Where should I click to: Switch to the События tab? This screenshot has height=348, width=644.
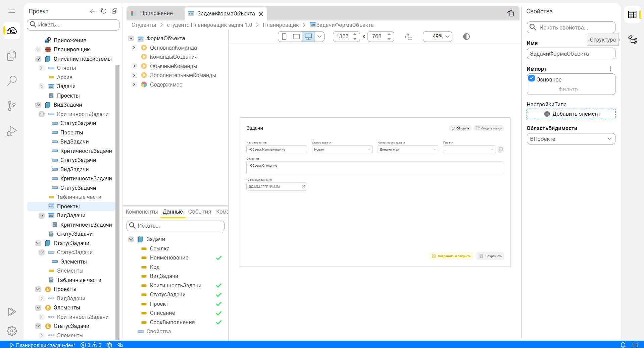pyautogui.click(x=199, y=212)
